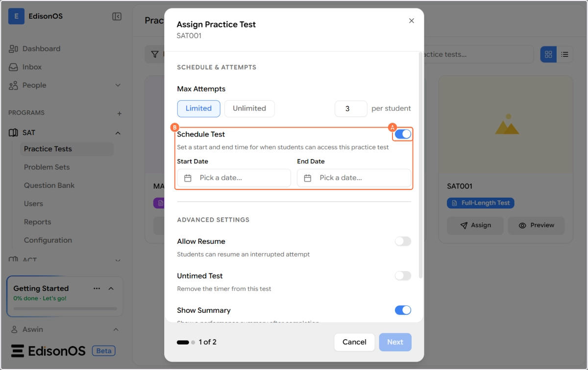The width and height of the screenshot is (588, 370).
Task: Click the EdisonOS workspace logo icon
Action: (x=16, y=16)
